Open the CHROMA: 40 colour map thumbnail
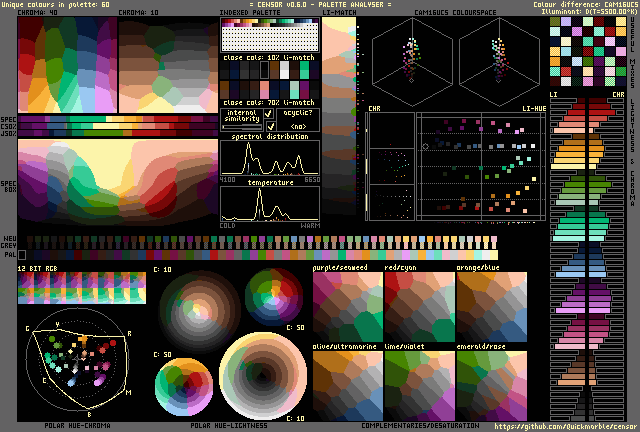The height and width of the screenshot is (432, 640). tap(67, 65)
